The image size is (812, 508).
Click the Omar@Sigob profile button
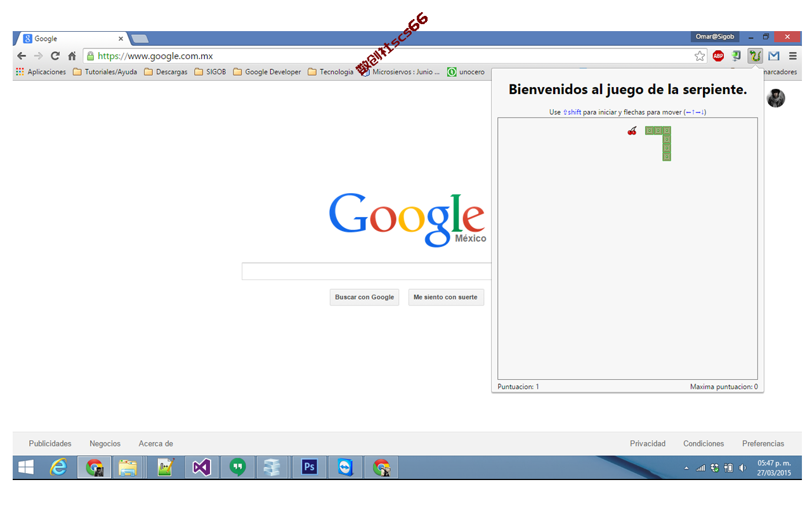715,37
